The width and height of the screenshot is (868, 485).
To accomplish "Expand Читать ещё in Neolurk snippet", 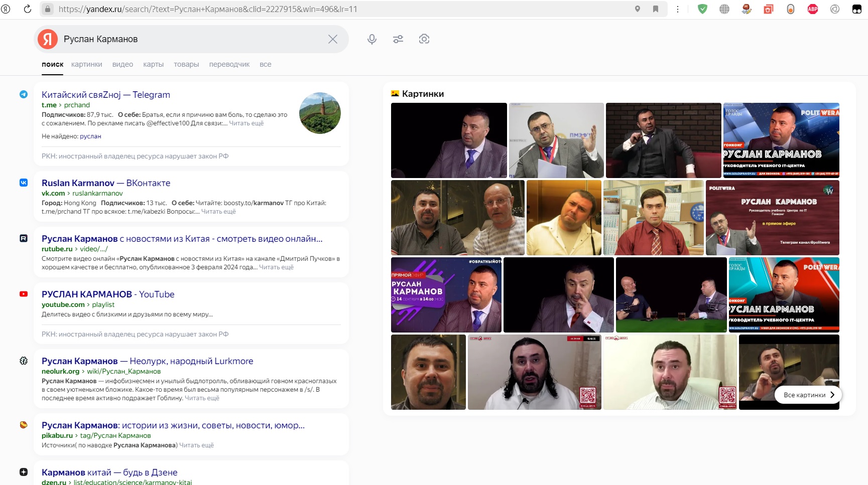I will click(x=202, y=398).
